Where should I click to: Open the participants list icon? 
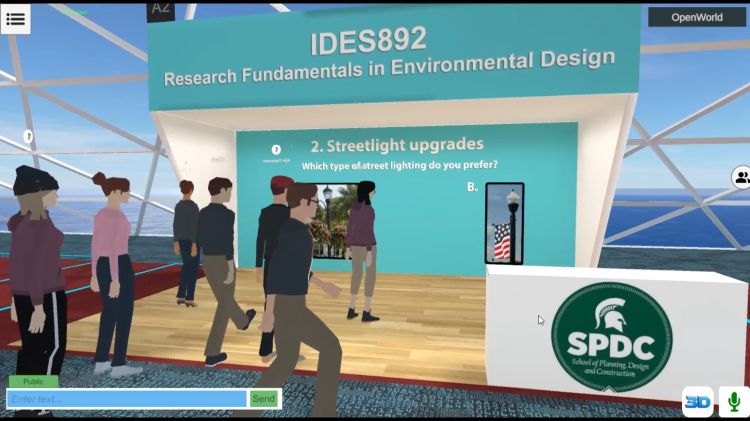741,178
